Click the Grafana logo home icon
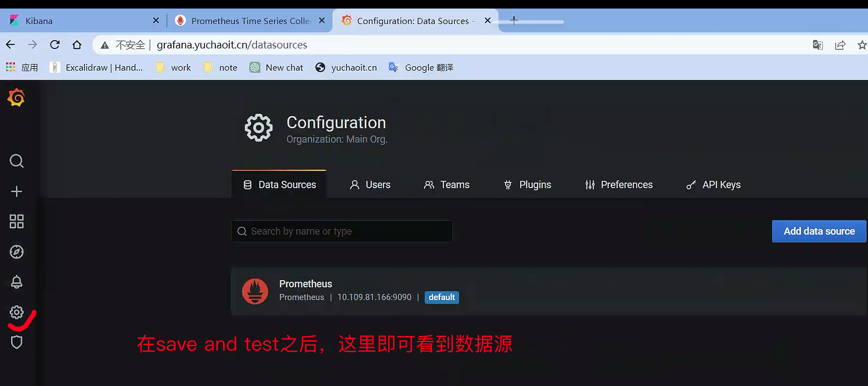Screen dimensions: 868x386 click(x=16, y=98)
